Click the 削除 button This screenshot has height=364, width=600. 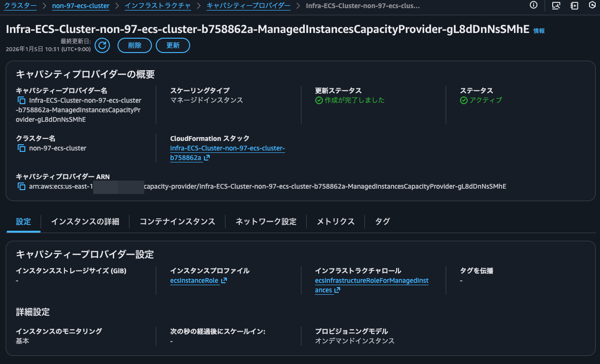click(x=134, y=45)
